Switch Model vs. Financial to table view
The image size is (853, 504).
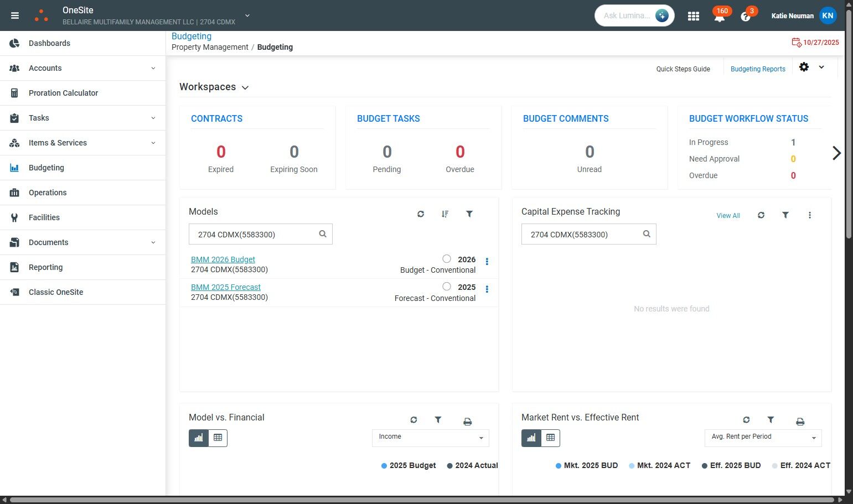218,438
